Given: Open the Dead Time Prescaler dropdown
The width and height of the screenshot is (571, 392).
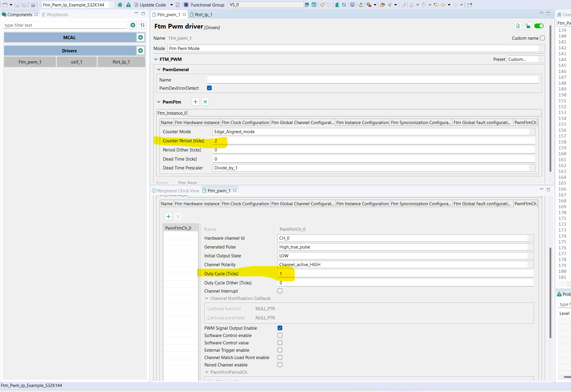Looking at the screenshot, I should (x=373, y=168).
